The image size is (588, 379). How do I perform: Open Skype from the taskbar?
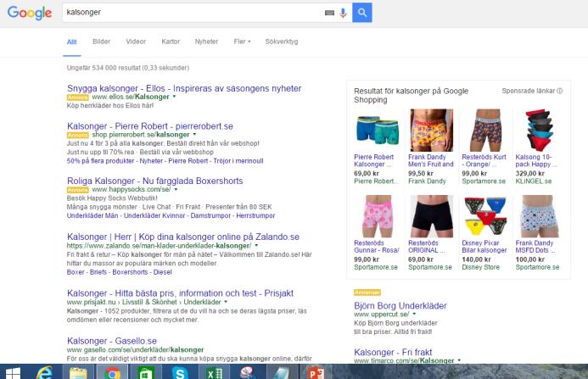pyautogui.click(x=180, y=372)
